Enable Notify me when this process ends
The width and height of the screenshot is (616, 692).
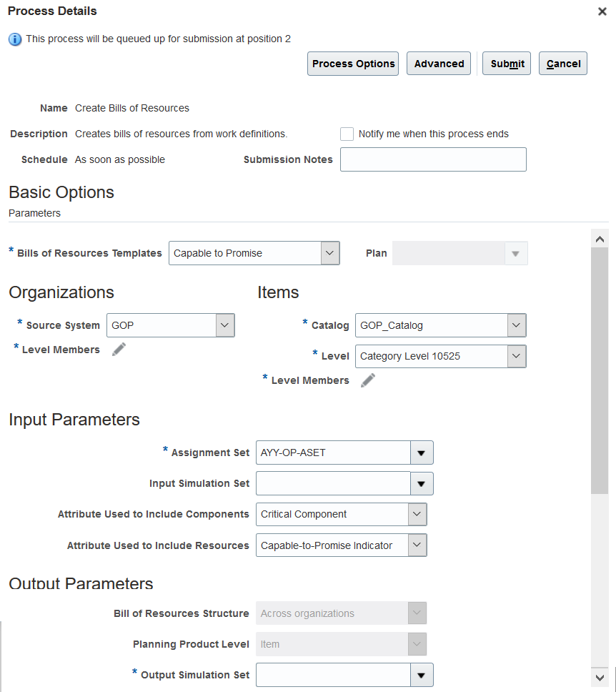pos(347,134)
